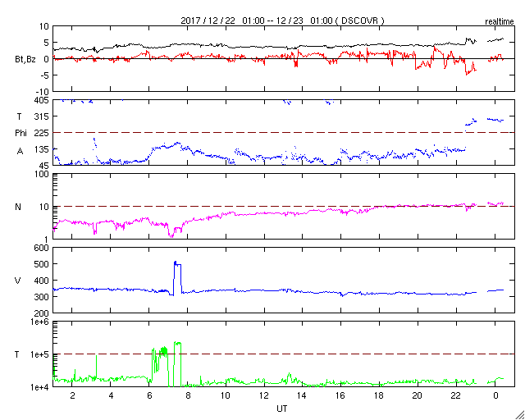Click hour "18" on the UT time axis
The height and width of the screenshot is (420, 525).
click(380, 395)
